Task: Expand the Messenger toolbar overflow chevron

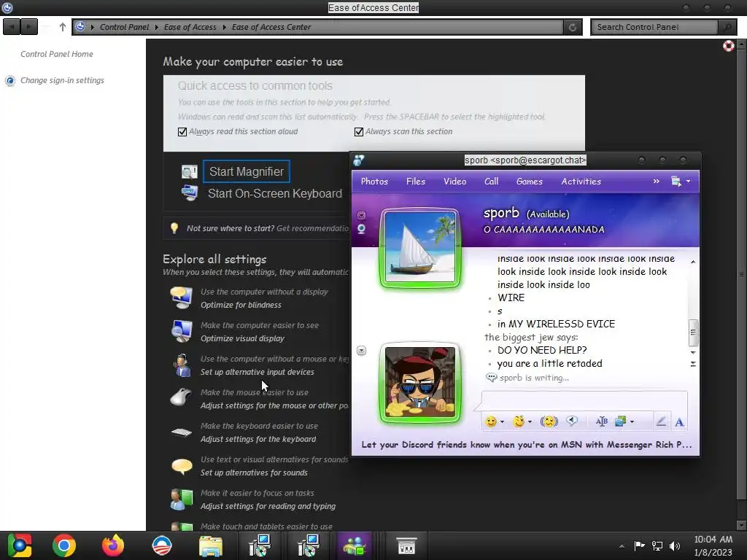Action: pos(656,182)
